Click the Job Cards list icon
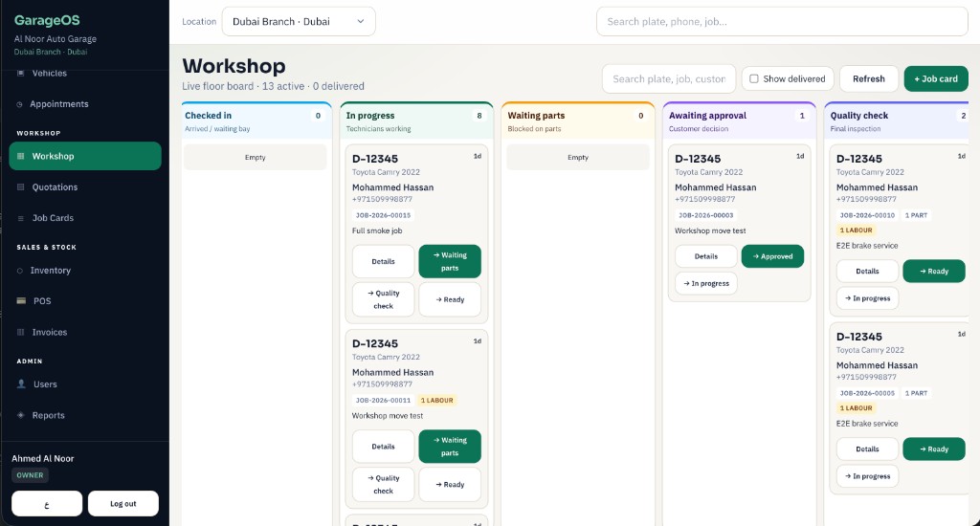The width and height of the screenshot is (980, 526). point(21,218)
